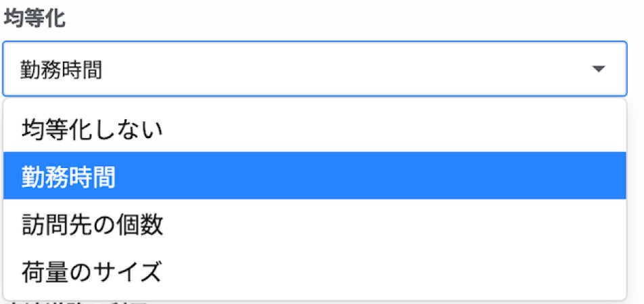The image size is (644, 304).
Task: Click the focused blue-bordered select box
Action: 314,69
